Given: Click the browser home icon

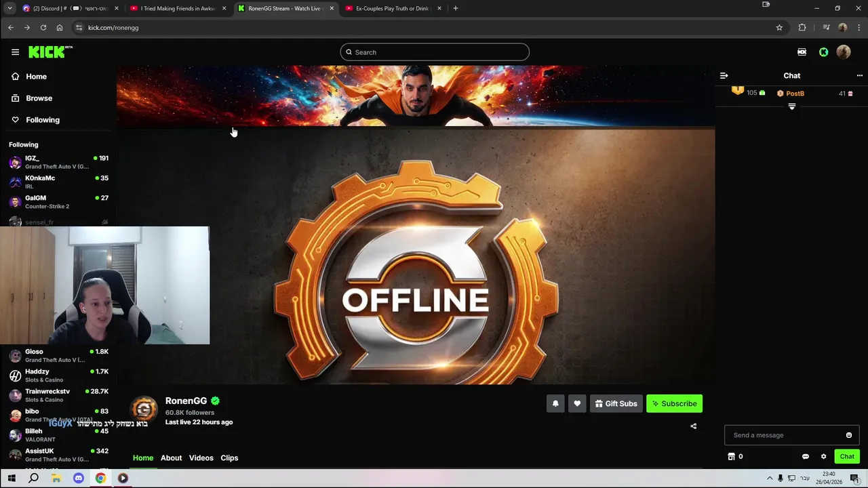Looking at the screenshot, I should [x=60, y=28].
